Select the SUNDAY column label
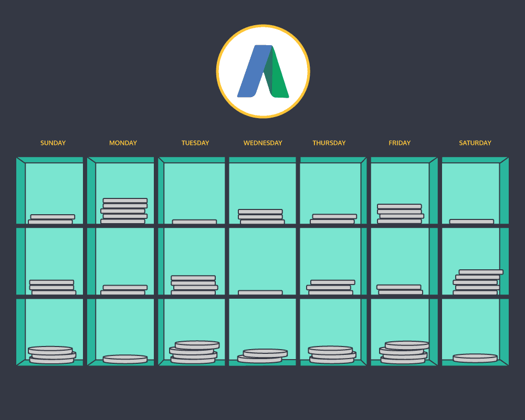525x420 pixels. coord(53,143)
